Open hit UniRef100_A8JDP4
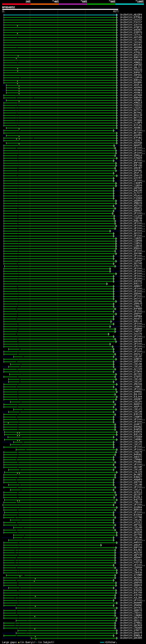Viewport: 146px width, 644px height. (x=131, y=15)
